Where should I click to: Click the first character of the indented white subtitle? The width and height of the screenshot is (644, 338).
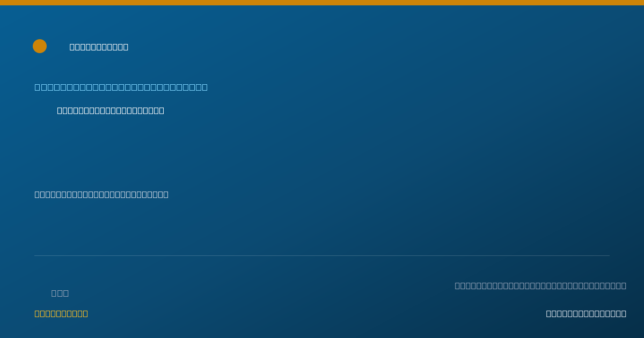pyautogui.click(x=60, y=111)
